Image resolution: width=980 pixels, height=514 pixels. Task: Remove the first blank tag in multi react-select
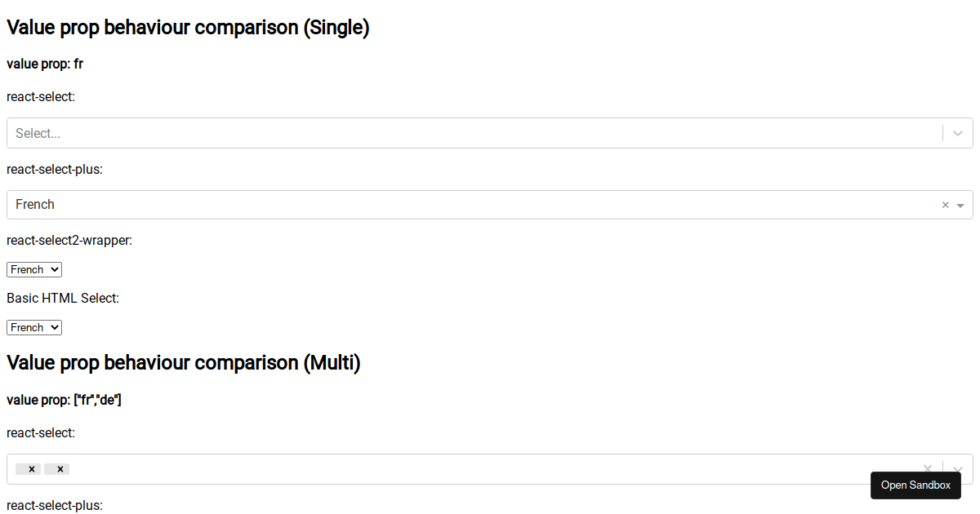tap(32, 469)
